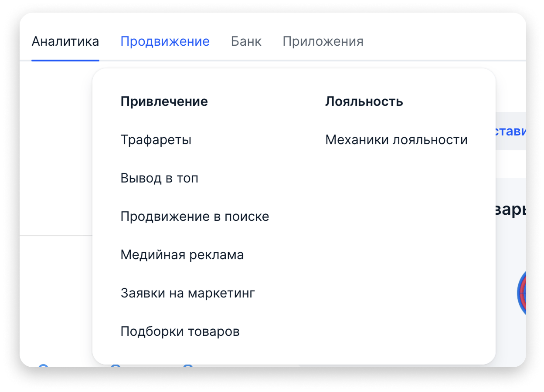Select the Продвижение menu tab
This screenshot has width=544, height=392.
click(x=165, y=42)
